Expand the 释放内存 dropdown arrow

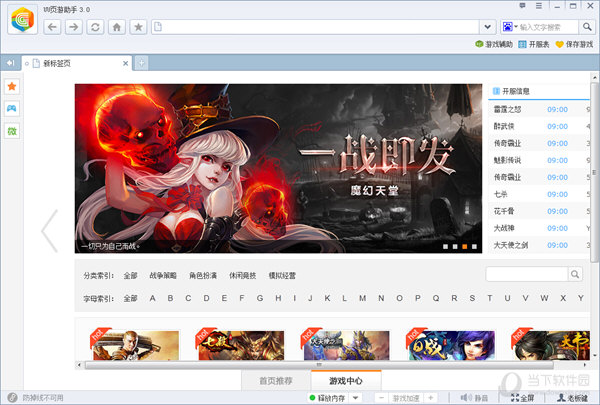click(355, 398)
